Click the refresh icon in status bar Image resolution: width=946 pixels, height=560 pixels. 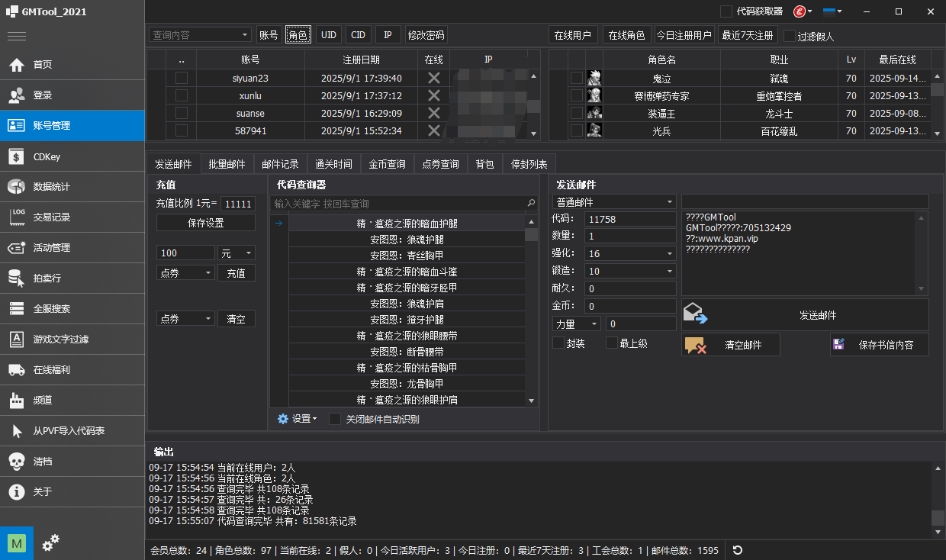tap(738, 550)
